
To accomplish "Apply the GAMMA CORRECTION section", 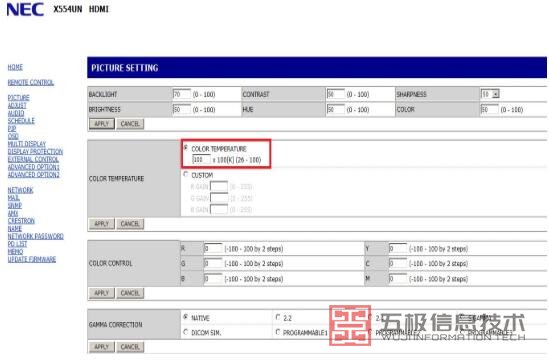I will (x=102, y=347).
